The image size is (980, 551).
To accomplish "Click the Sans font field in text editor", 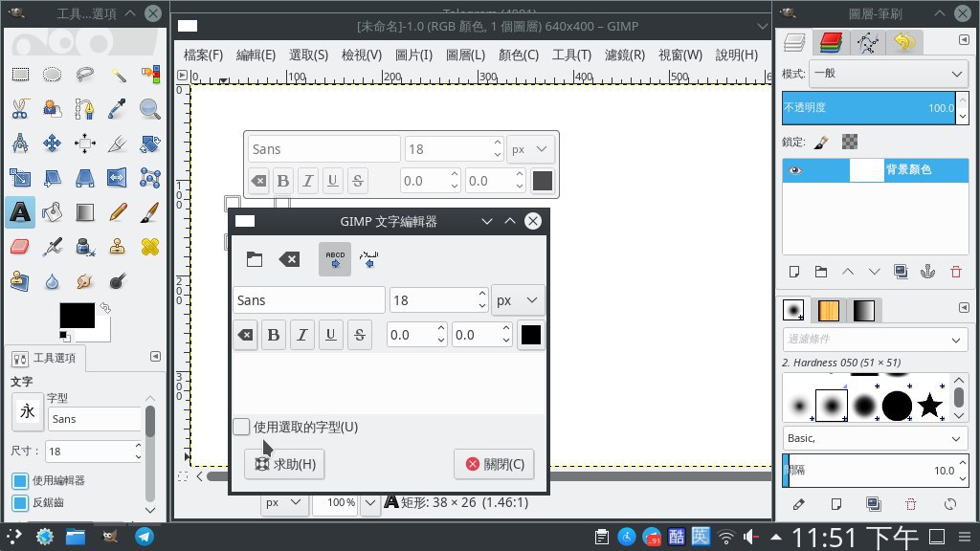I will [309, 300].
